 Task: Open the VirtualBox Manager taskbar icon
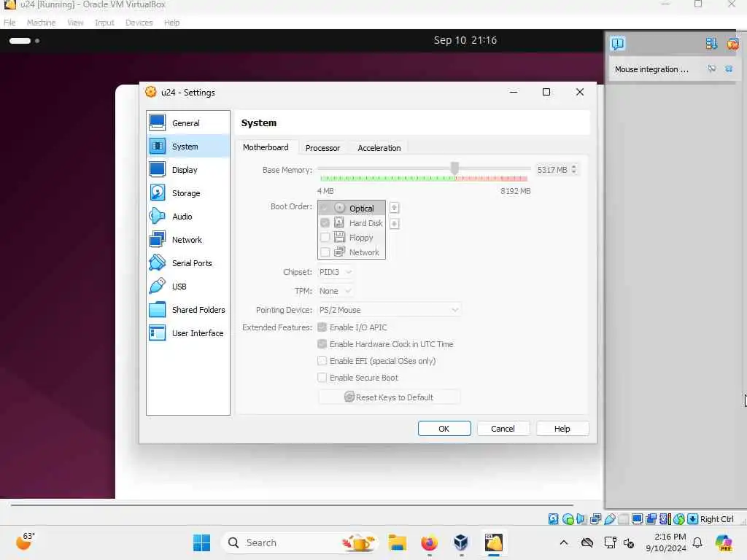(461, 542)
